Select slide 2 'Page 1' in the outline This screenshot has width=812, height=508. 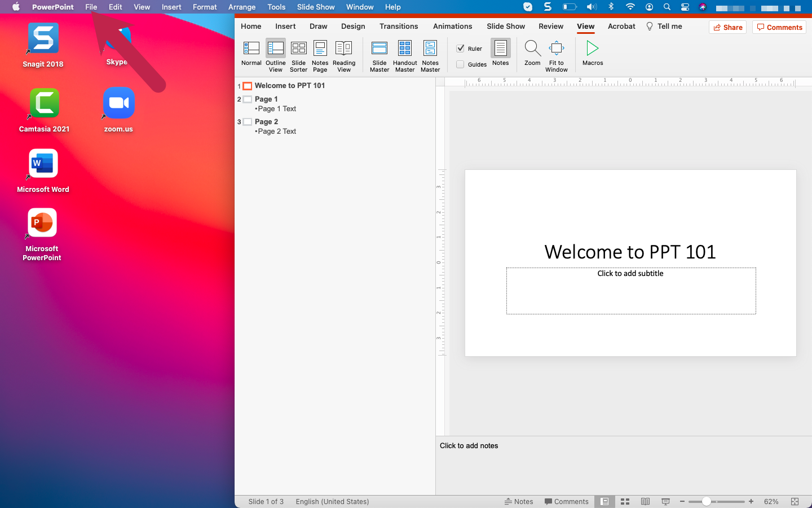click(x=267, y=99)
